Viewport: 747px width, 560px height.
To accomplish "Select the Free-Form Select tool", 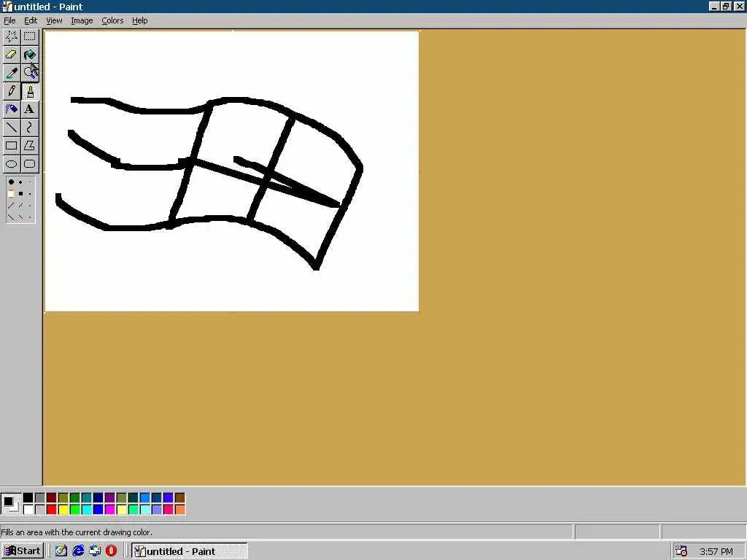I will click(12, 36).
